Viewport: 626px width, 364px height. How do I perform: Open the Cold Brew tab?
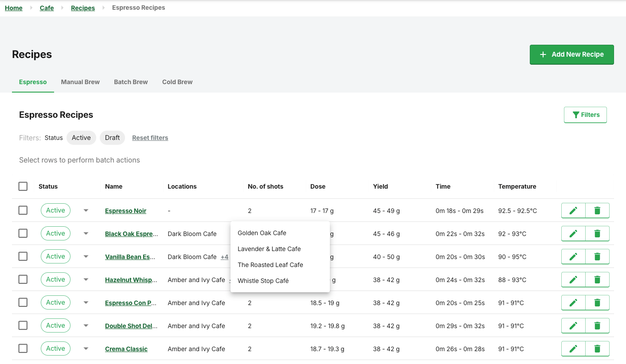(177, 82)
